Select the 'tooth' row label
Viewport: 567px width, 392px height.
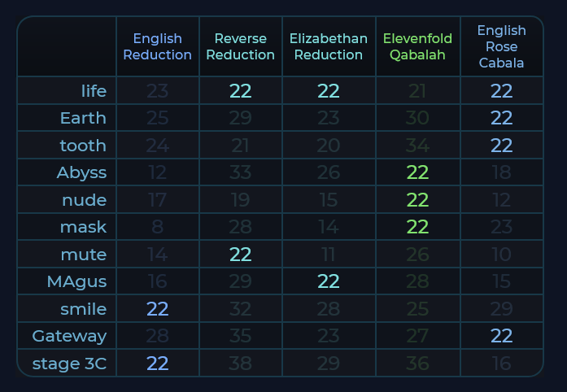click(83, 146)
